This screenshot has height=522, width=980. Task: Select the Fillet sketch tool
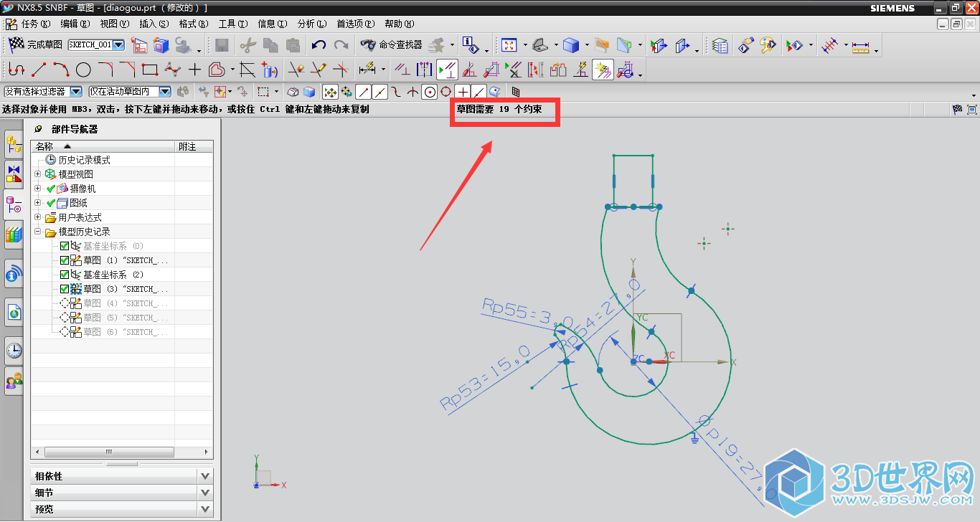coord(105,70)
